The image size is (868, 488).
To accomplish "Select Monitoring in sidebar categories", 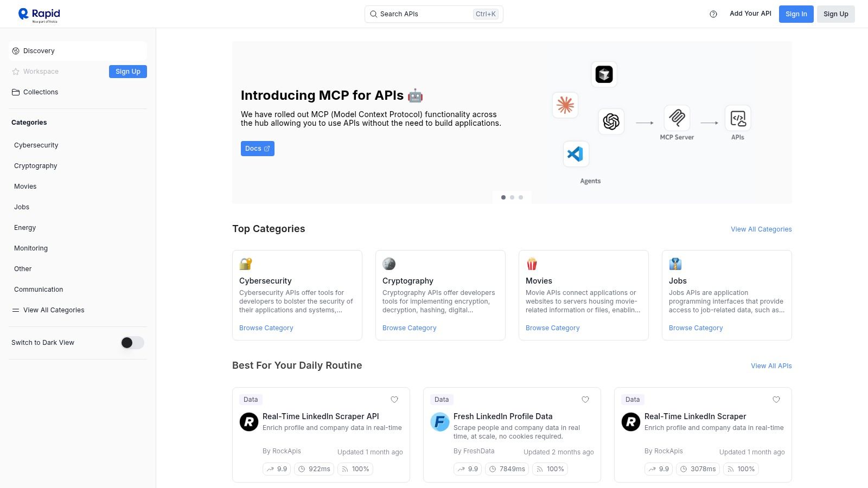I will click(x=31, y=248).
